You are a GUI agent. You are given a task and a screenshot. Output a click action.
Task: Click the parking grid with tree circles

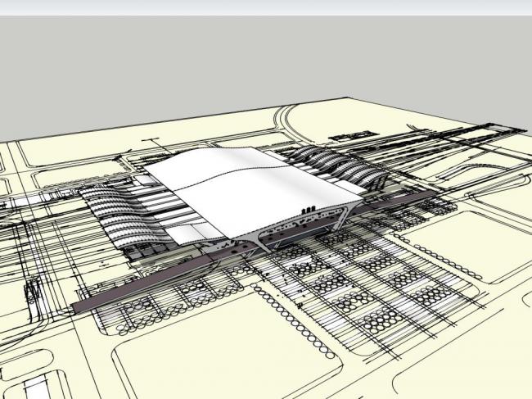tap(368, 279)
